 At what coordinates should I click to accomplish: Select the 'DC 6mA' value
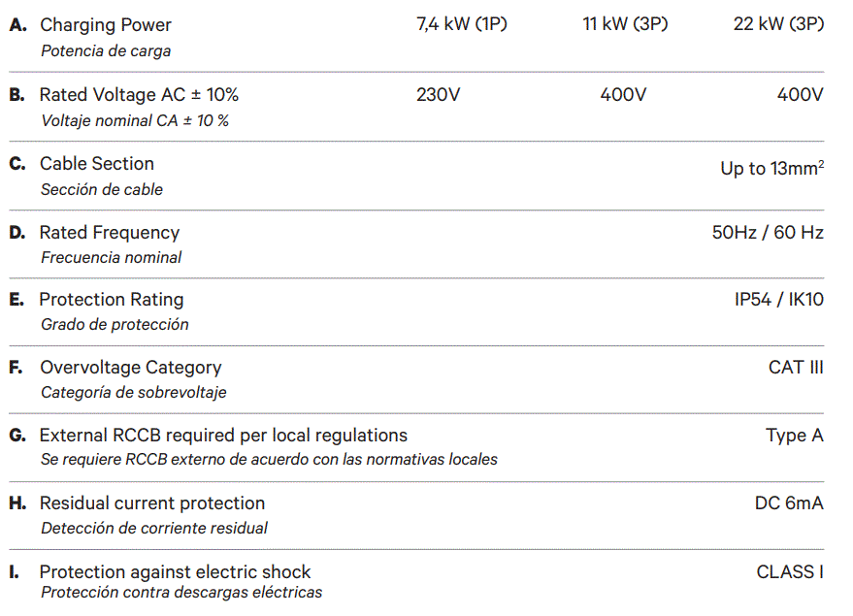(x=789, y=503)
